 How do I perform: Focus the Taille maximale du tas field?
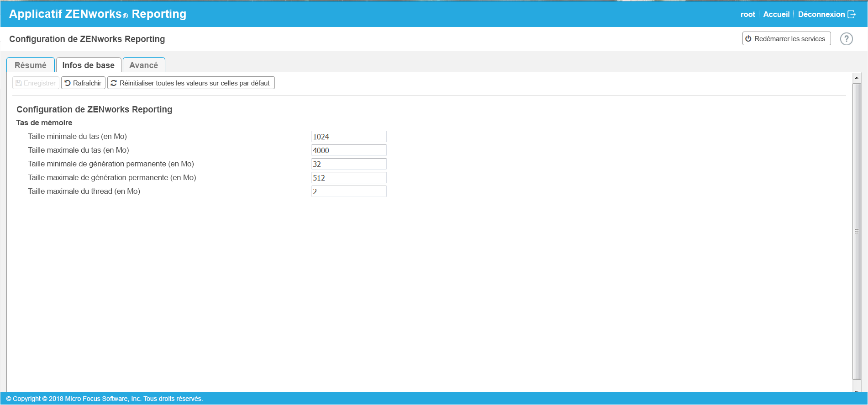point(349,150)
